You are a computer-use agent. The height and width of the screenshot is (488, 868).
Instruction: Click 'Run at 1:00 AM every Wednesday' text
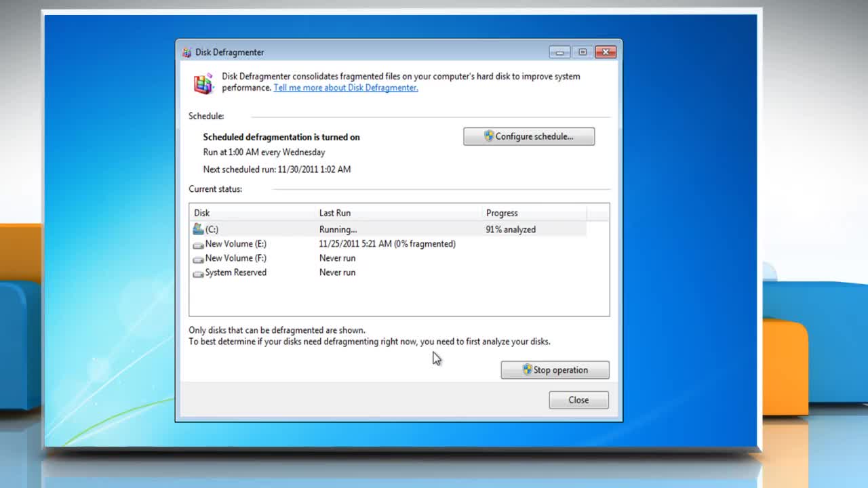coord(264,152)
